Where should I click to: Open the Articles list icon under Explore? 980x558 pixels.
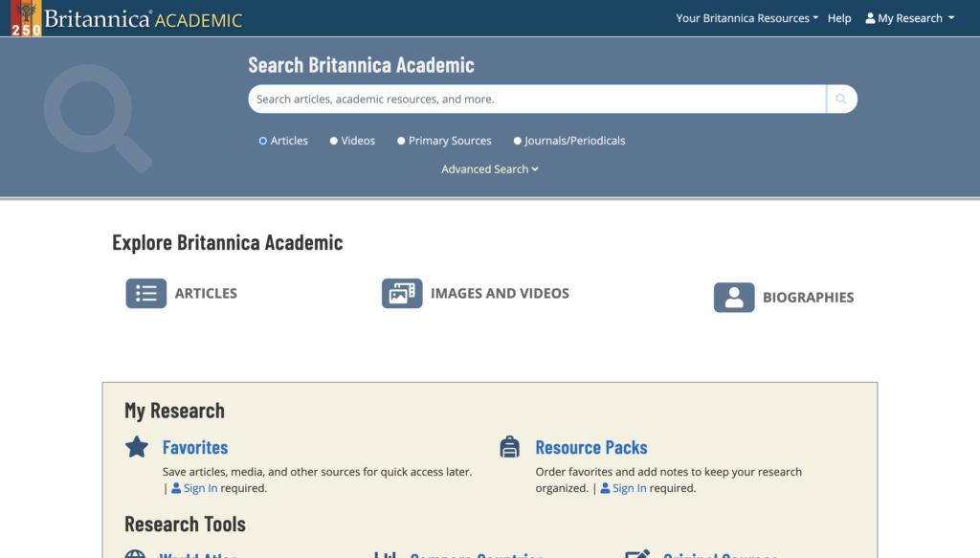(145, 293)
